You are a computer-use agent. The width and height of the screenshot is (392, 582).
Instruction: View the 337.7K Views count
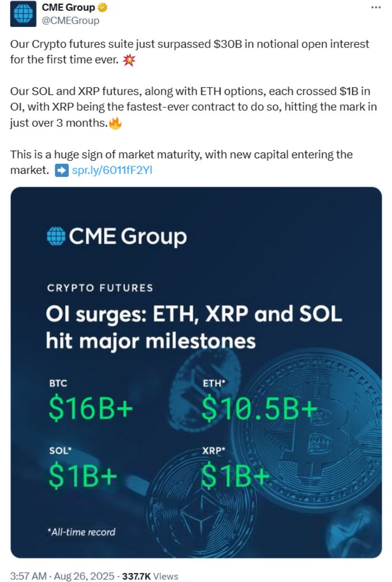pos(150,576)
